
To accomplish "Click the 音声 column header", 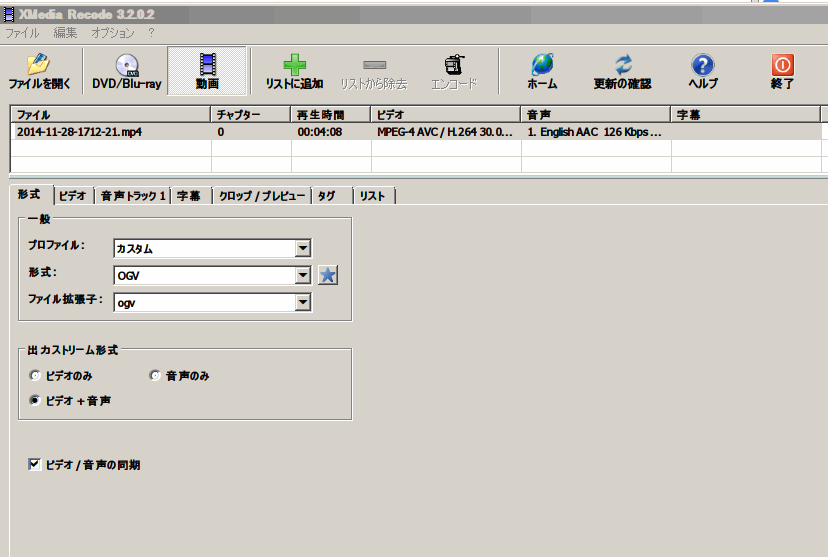I will [x=596, y=115].
